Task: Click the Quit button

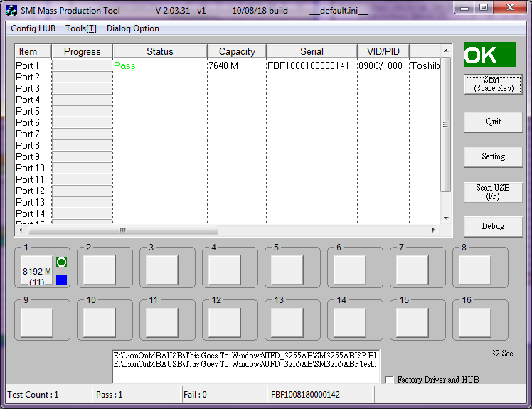Action: (494, 122)
